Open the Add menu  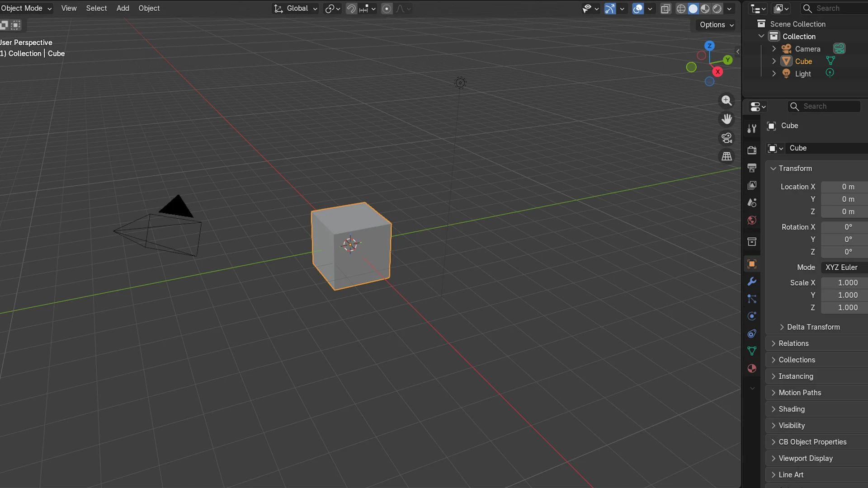point(123,8)
